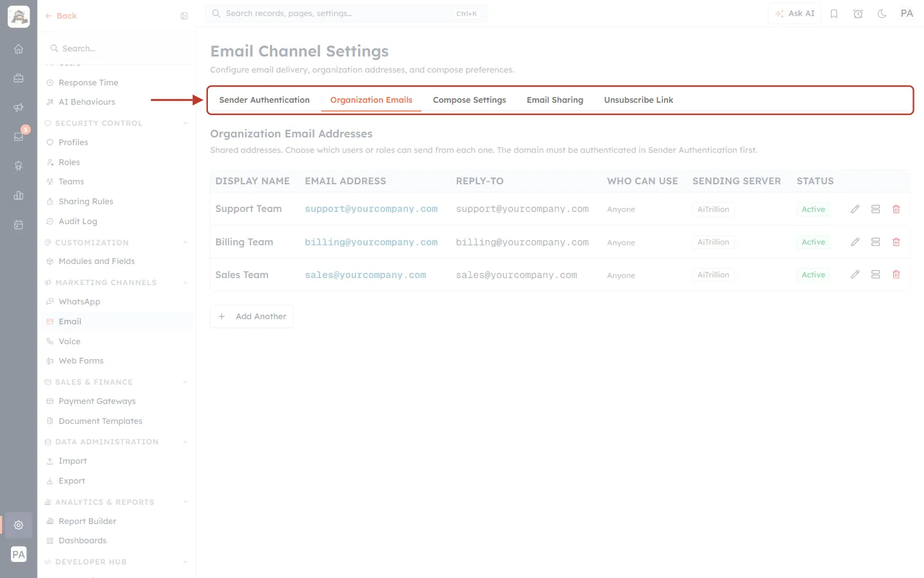Collapse the Sales & Finance section
Image resolution: width=924 pixels, height=578 pixels.
[185, 382]
